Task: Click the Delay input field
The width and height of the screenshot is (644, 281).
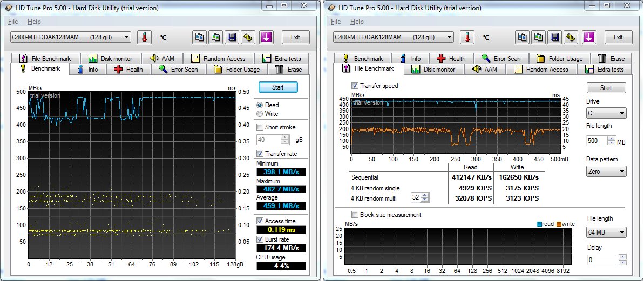Action: tap(601, 260)
